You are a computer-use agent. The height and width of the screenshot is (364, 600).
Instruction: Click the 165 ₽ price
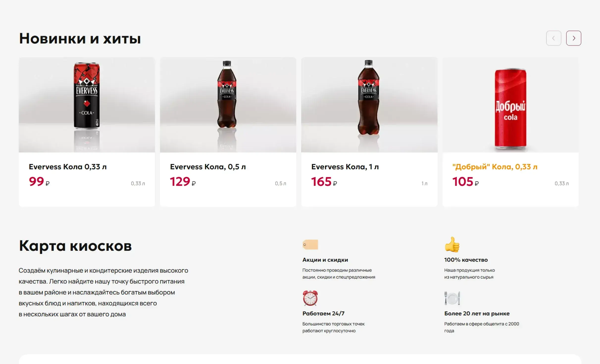324,182
